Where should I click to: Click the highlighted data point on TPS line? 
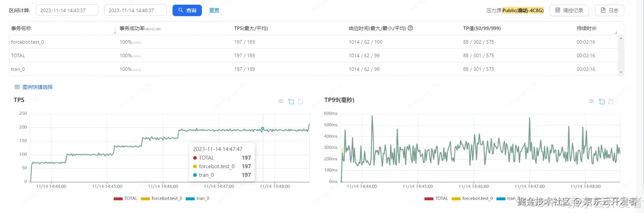[x=263, y=128]
